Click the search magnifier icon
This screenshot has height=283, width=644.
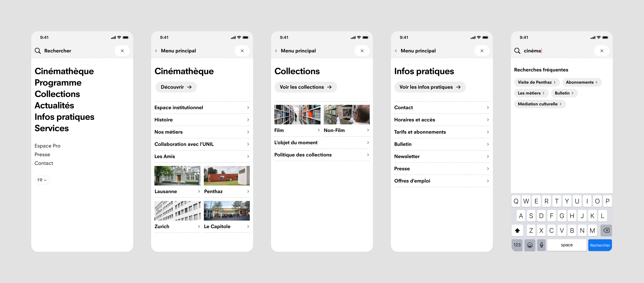point(38,51)
